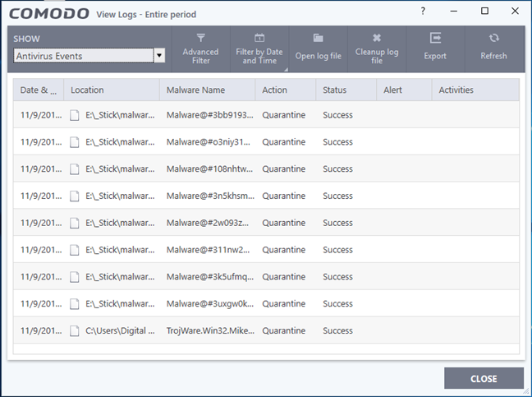Click Success in the Malware@#3bb9193 row
Image resolution: width=532 pixels, height=397 pixels.
[x=337, y=115]
